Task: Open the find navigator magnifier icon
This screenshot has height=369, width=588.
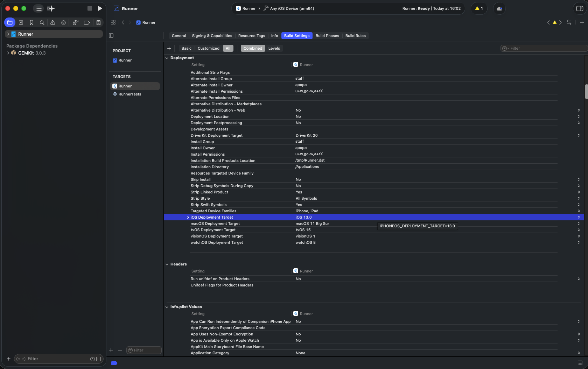Action: coord(42,22)
